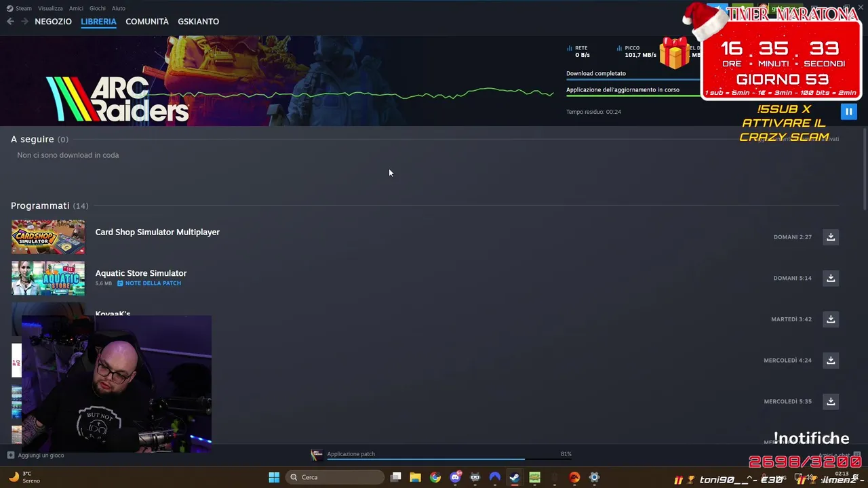
Task: Open Card Shop Simulator Multiplayer title
Action: pyautogui.click(x=157, y=232)
